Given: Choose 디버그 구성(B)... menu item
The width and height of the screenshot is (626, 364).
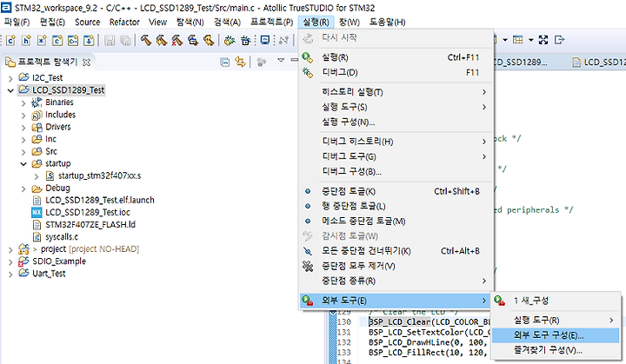Looking at the screenshot, I should coord(396,172).
